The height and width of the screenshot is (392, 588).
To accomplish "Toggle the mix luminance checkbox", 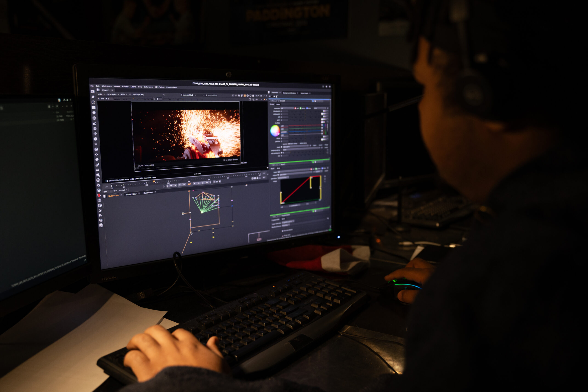I will pyautogui.click(x=282, y=153).
